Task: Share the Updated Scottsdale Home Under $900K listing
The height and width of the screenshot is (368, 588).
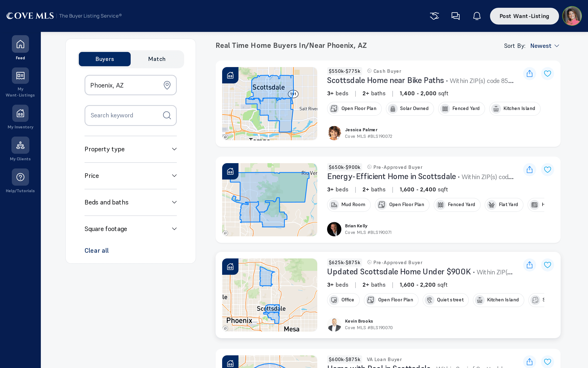Action: (529, 265)
